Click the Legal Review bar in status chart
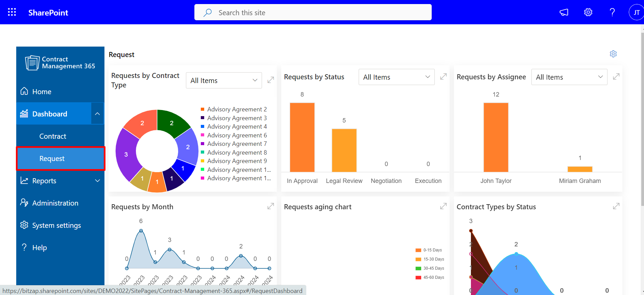 pyautogui.click(x=344, y=150)
